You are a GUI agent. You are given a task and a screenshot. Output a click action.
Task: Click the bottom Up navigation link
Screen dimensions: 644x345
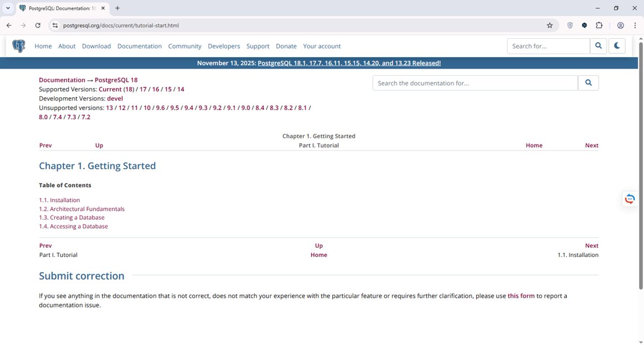pyautogui.click(x=319, y=246)
